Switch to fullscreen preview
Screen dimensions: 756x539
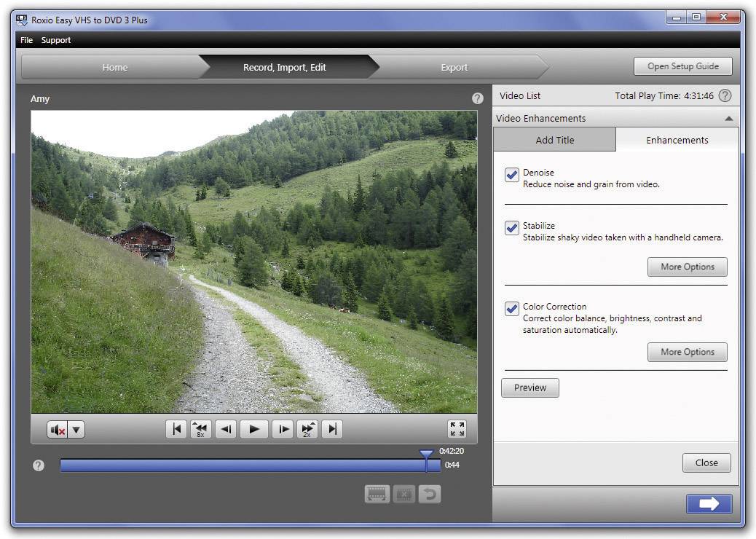click(457, 429)
